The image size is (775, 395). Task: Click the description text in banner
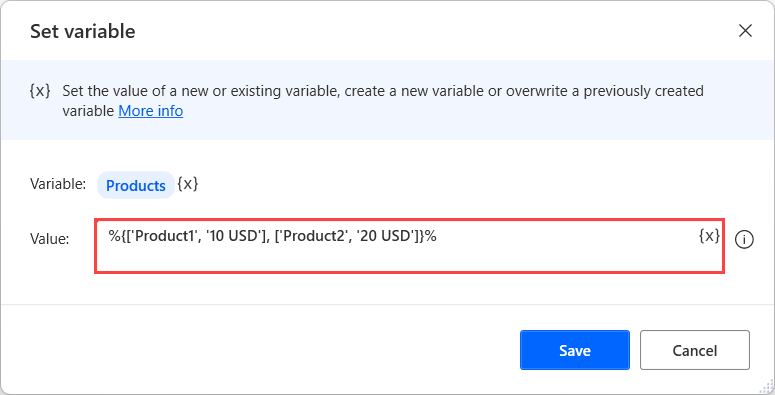point(383,101)
